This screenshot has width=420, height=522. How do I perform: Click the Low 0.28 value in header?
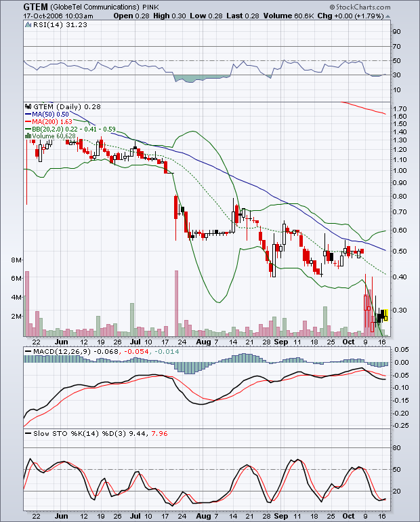click(206, 16)
